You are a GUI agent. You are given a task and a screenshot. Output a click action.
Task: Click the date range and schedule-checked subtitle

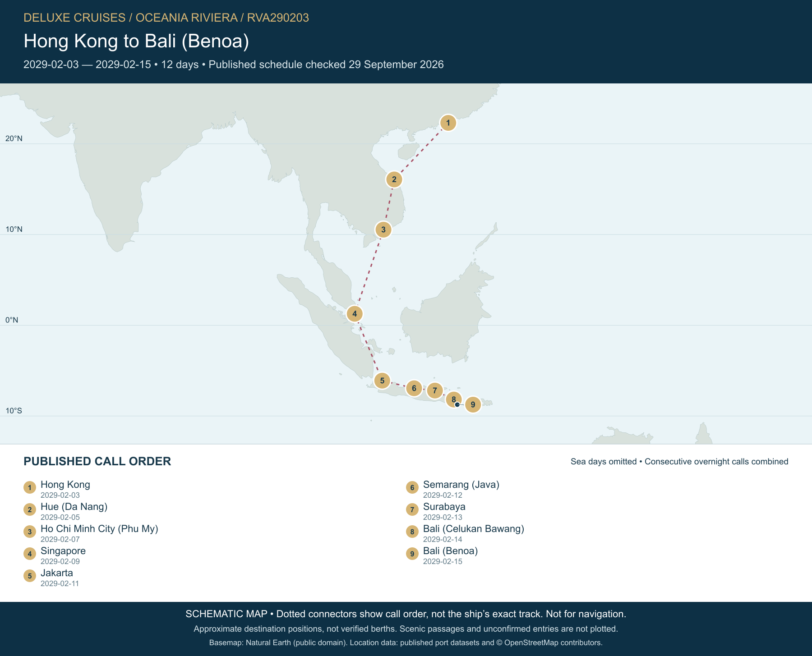pos(234,64)
